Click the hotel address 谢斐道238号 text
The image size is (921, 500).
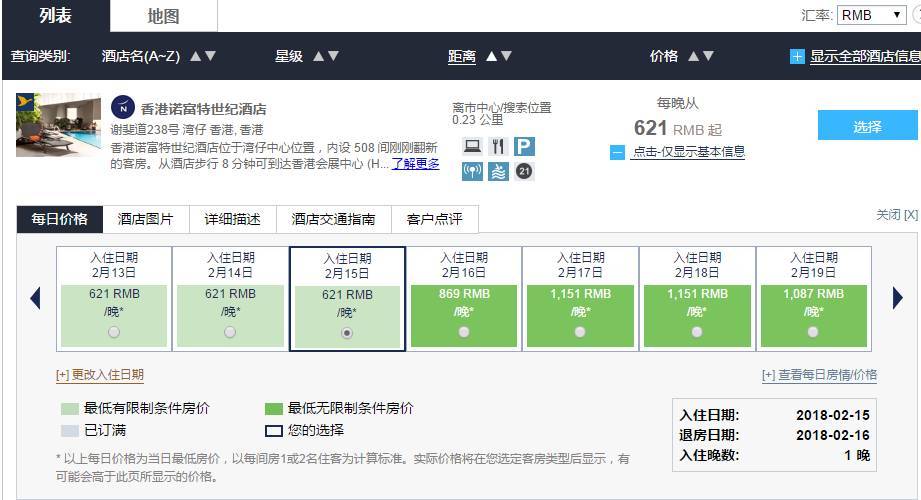click(187, 130)
